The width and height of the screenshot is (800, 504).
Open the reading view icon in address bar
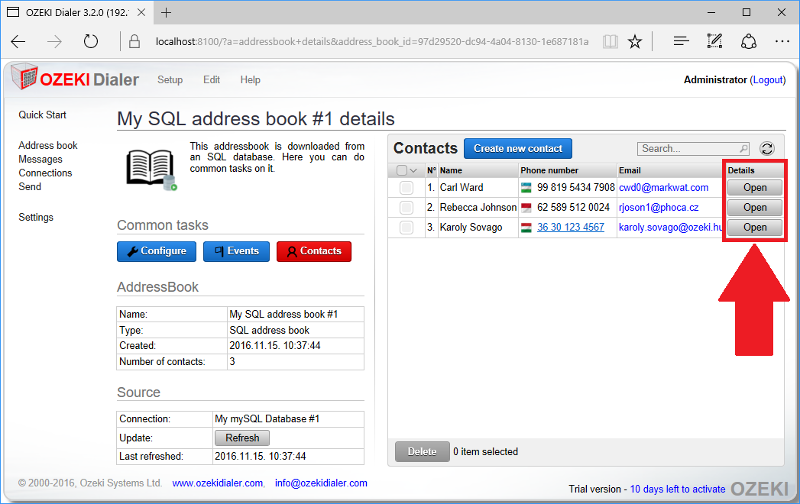(606, 42)
